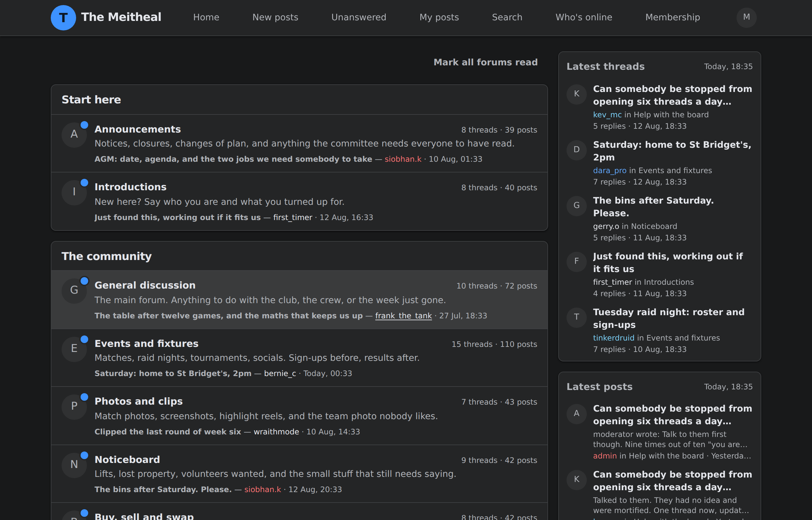The image size is (812, 520).
Task: Click the Latest threads panel heading
Action: click(x=605, y=67)
